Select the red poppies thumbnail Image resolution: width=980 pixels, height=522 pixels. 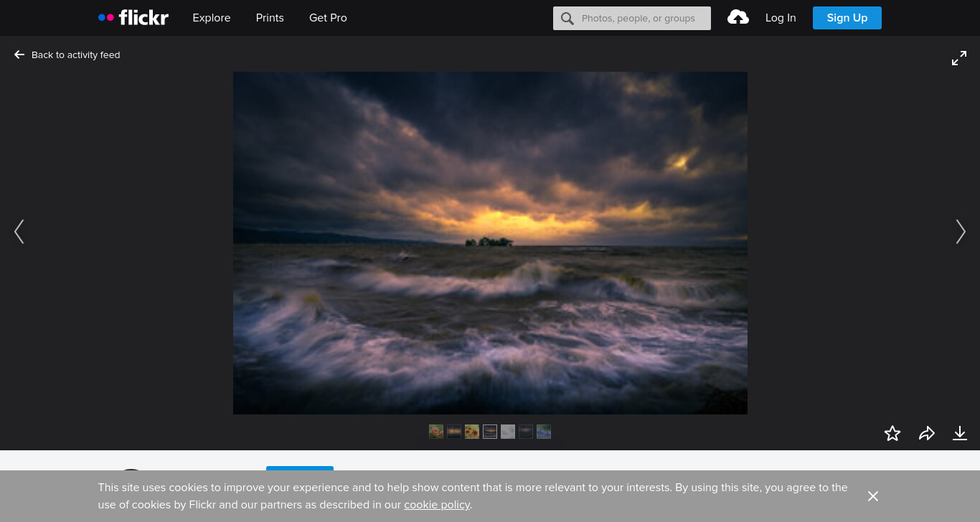(472, 432)
